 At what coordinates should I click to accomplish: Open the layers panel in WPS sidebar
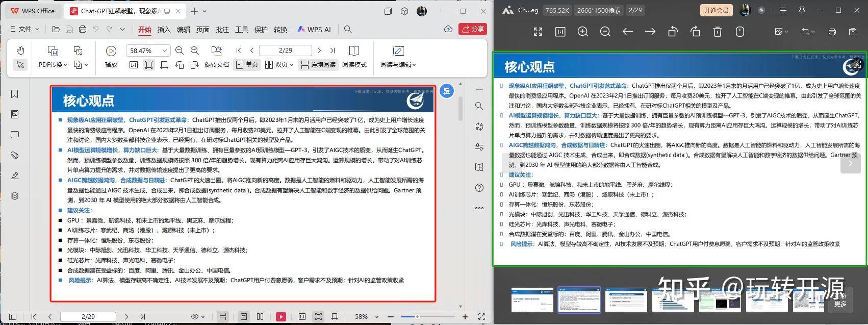15,196
